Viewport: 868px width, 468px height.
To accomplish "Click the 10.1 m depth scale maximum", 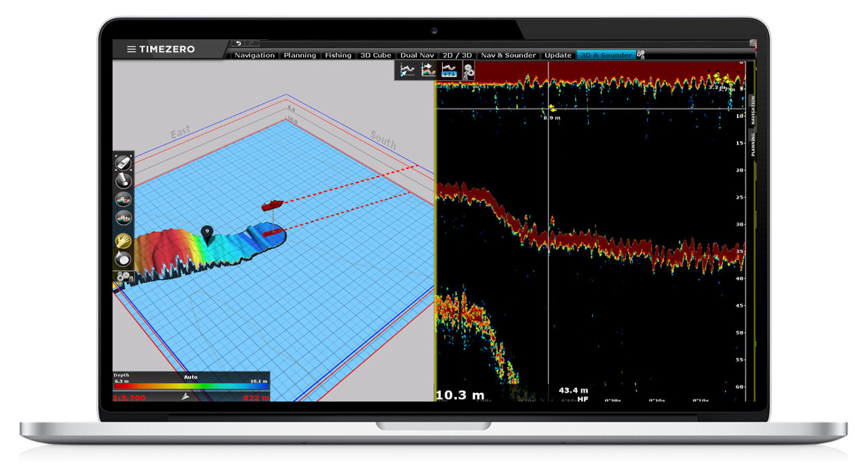I will (x=259, y=381).
